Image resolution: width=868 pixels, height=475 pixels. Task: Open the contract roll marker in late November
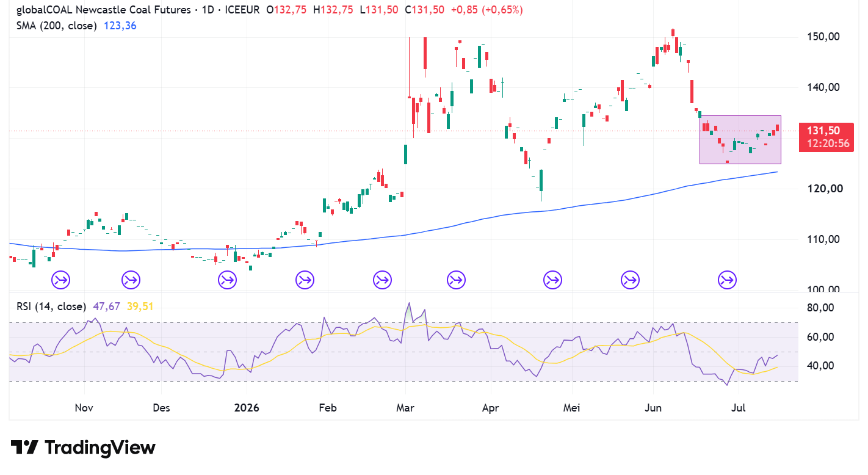point(130,280)
